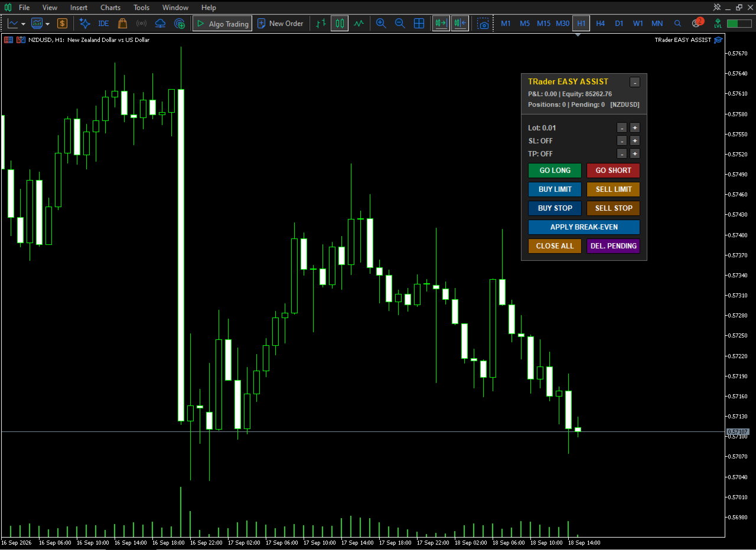Expand the indicators list dropdown arrow
The image size is (756, 550).
[x=47, y=24]
